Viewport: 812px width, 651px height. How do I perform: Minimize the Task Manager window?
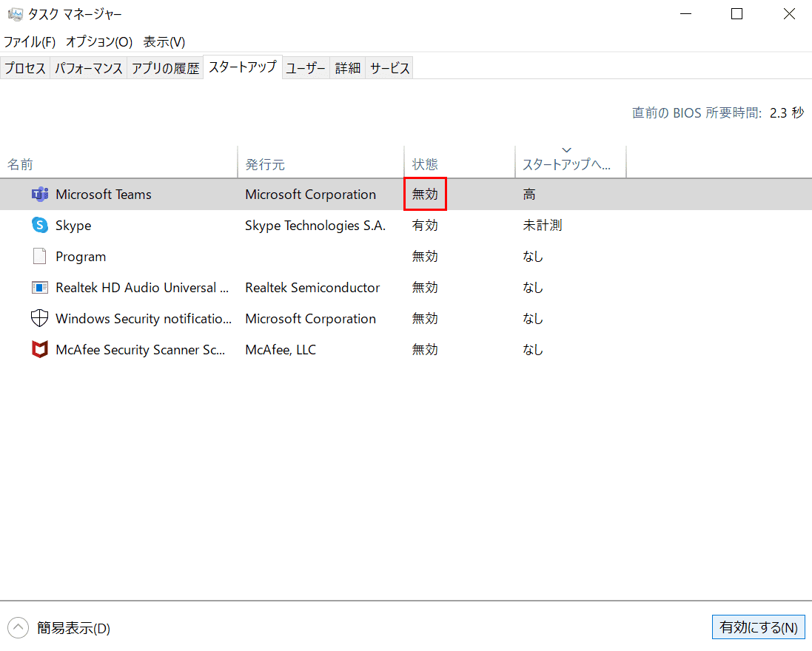click(685, 14)
